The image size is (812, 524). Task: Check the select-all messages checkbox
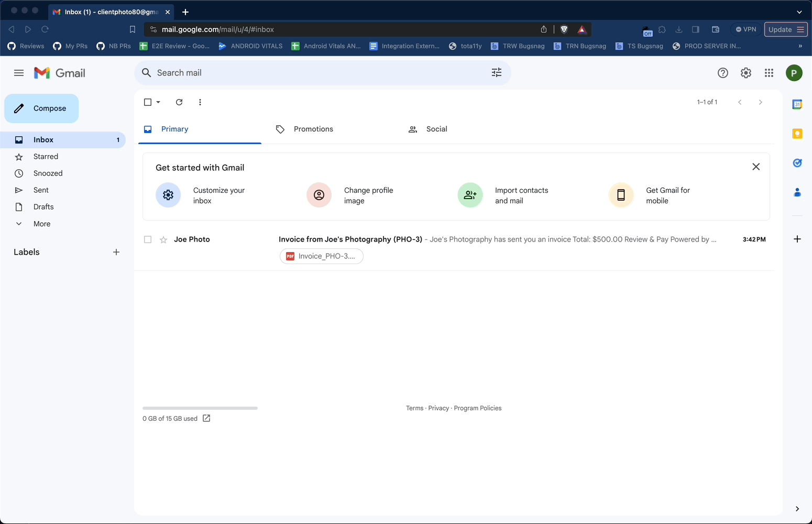coord(147,102)
